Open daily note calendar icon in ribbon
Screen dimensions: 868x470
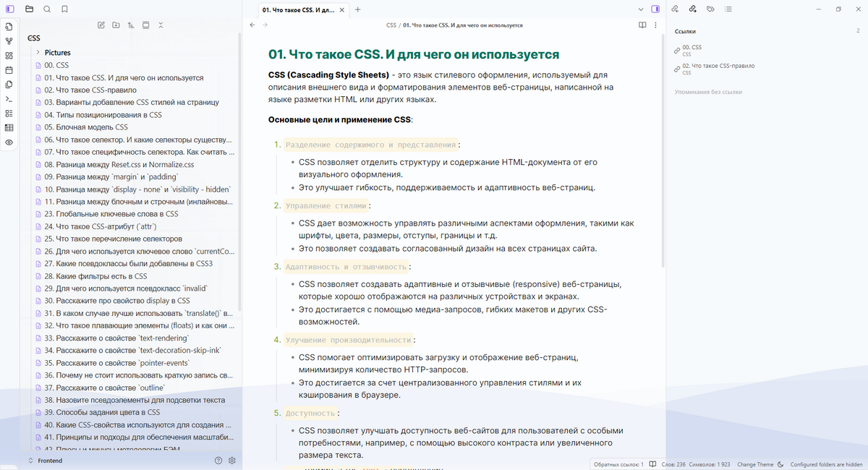point(9,70)
